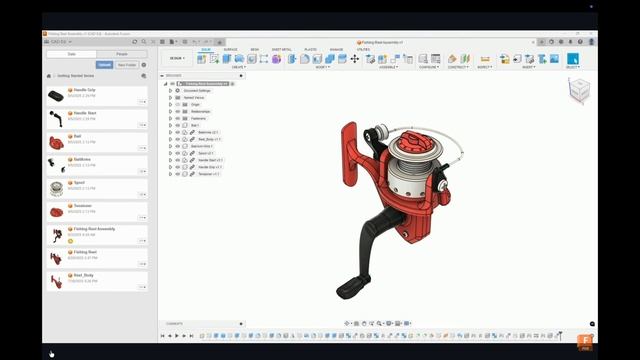The height and width of the screenshot is (360, 640).
Task: Open the ASSEMBLE dropdown menu
Action: [389, 67]
